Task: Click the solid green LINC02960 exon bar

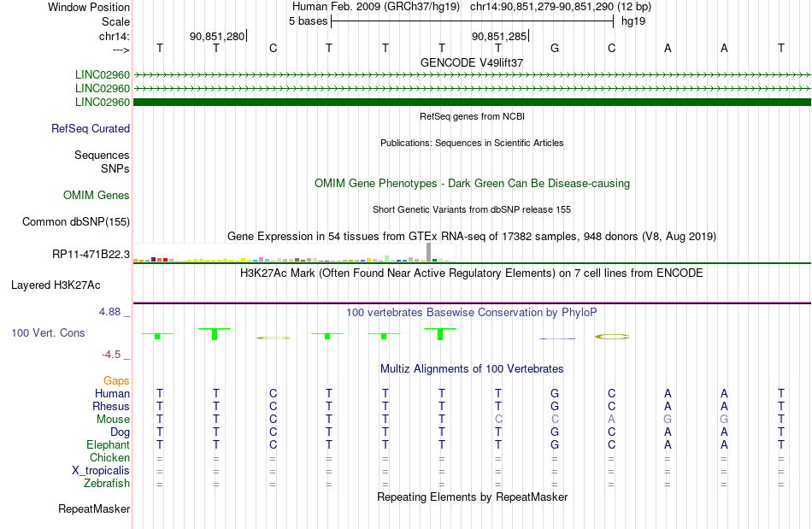Action: coord(472,102)
